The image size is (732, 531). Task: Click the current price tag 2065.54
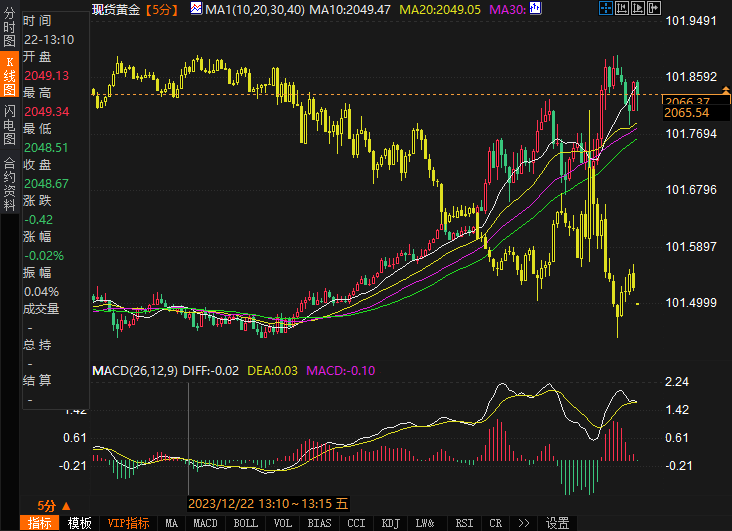(687, 113)
